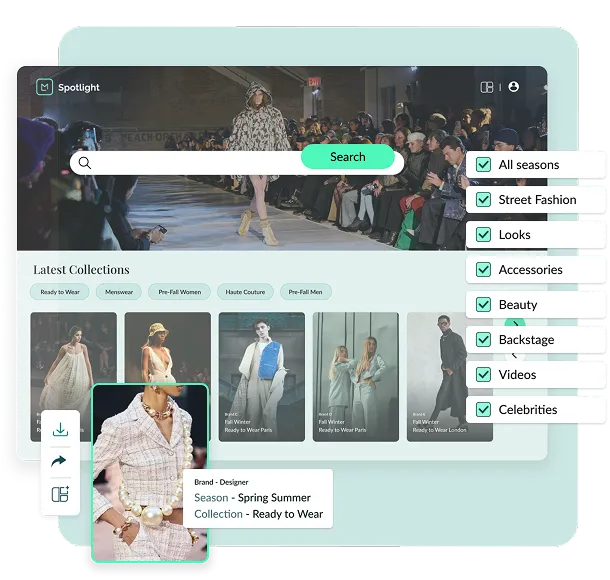Uncheck the Videos filter

point(483,375)
